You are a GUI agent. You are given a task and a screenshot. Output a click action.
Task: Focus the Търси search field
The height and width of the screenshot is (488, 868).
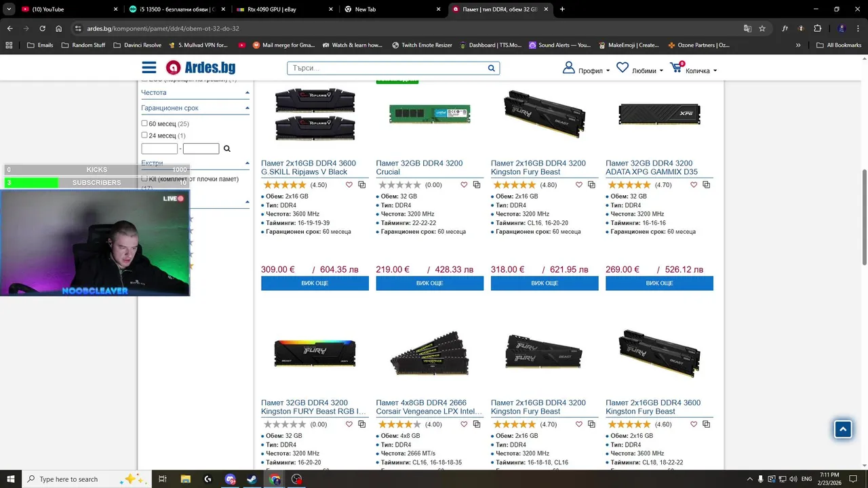(387, 68)
